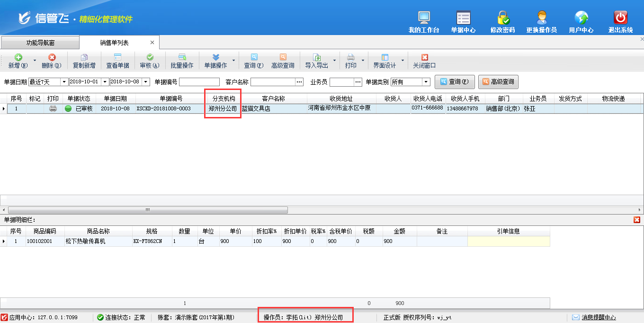Switch to 功能导航窗 tab

point(40,43)
